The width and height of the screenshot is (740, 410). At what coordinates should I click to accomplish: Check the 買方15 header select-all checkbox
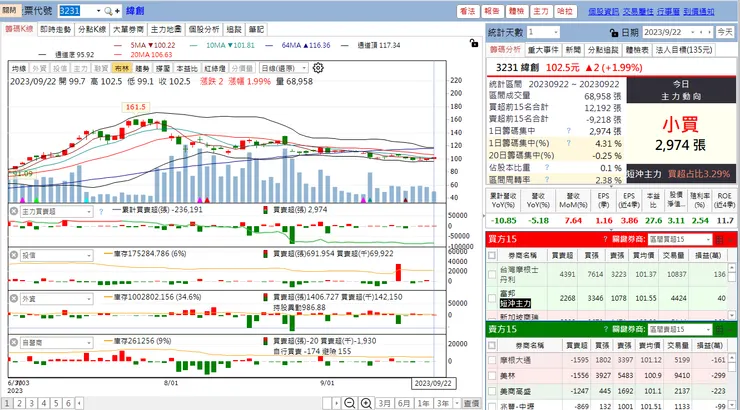pos(492,255)
